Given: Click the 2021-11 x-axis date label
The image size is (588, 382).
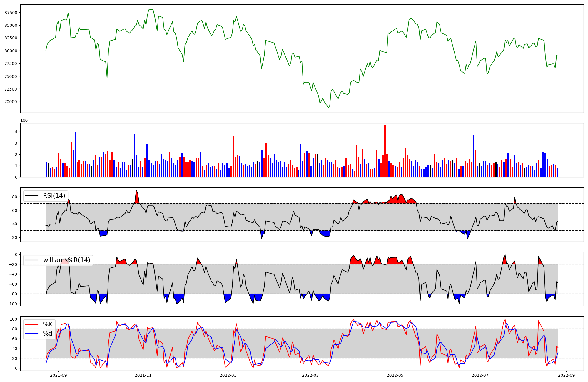Looking at the screenshot, I should [x=143, y=375].
